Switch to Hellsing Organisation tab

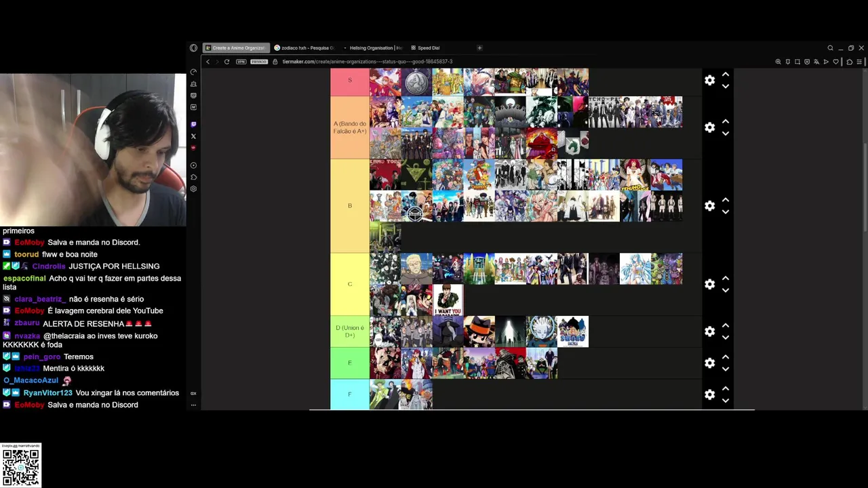[372, 48]
